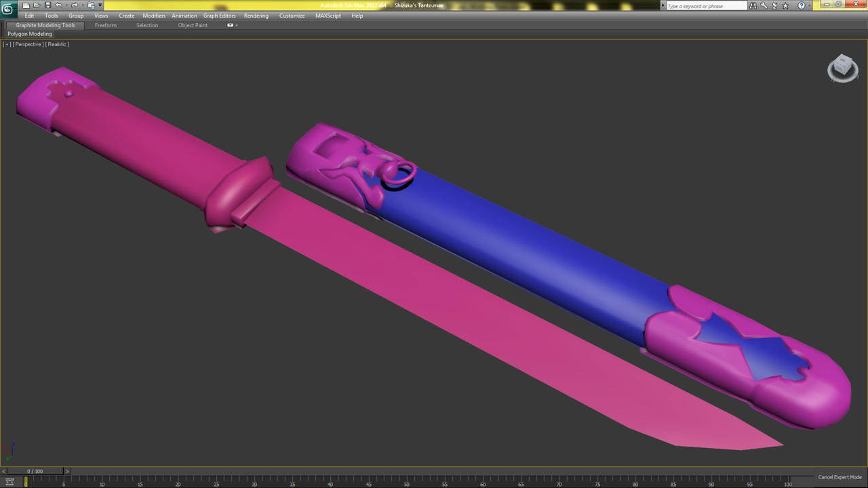Switch to the Freeform ribbon tab
868x488 pixels.
tap(106, 25)
